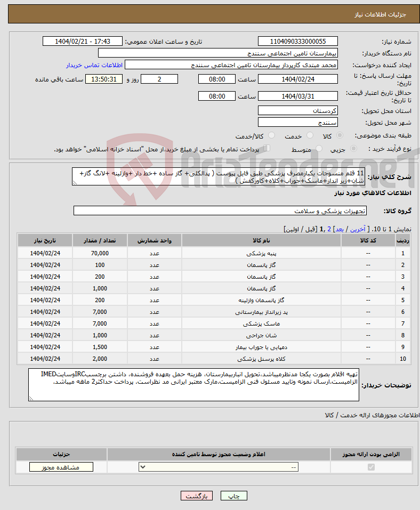This screenshot has height=510, width=420.
Task: Select the خدمت radio button
Action: pos(310,135)
